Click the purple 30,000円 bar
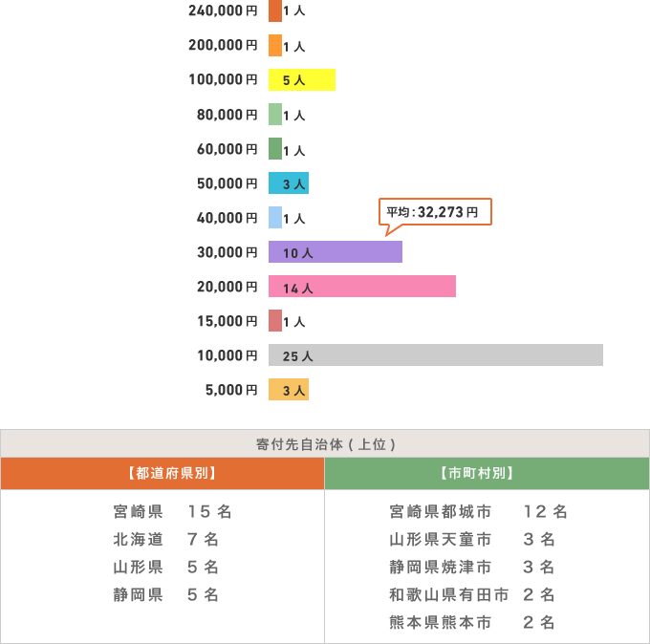Image resolution: width=650 pixels, height=644 pixels. pyautogui.click(x=335, y=252)
